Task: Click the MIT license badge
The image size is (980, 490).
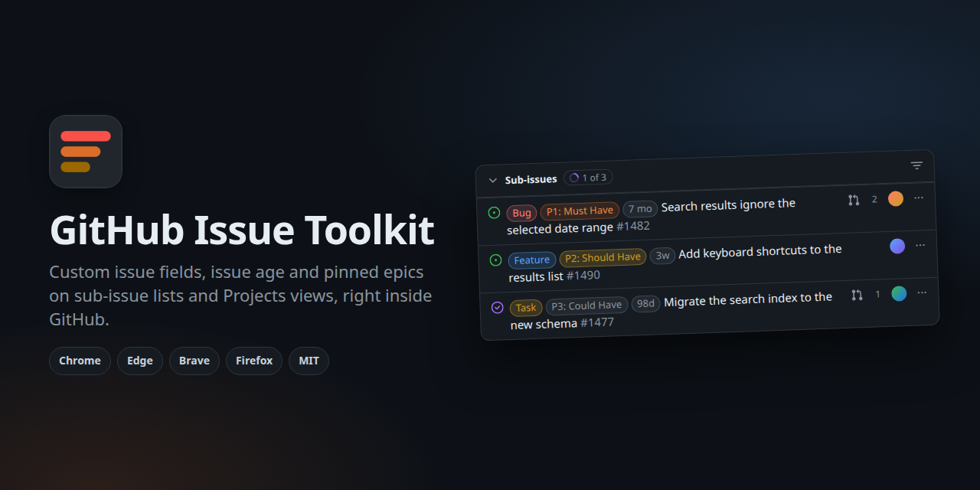Action: click(x=309, y=361)
